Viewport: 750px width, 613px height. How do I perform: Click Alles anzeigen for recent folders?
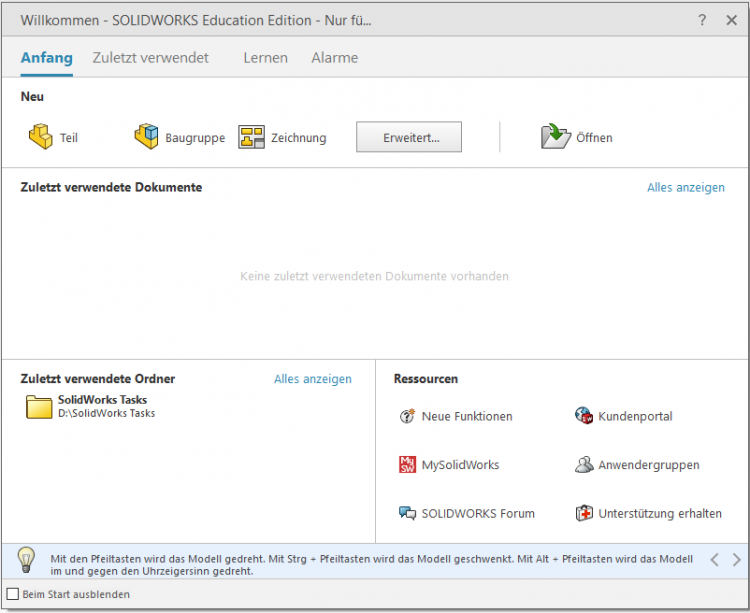click(312, 379)
